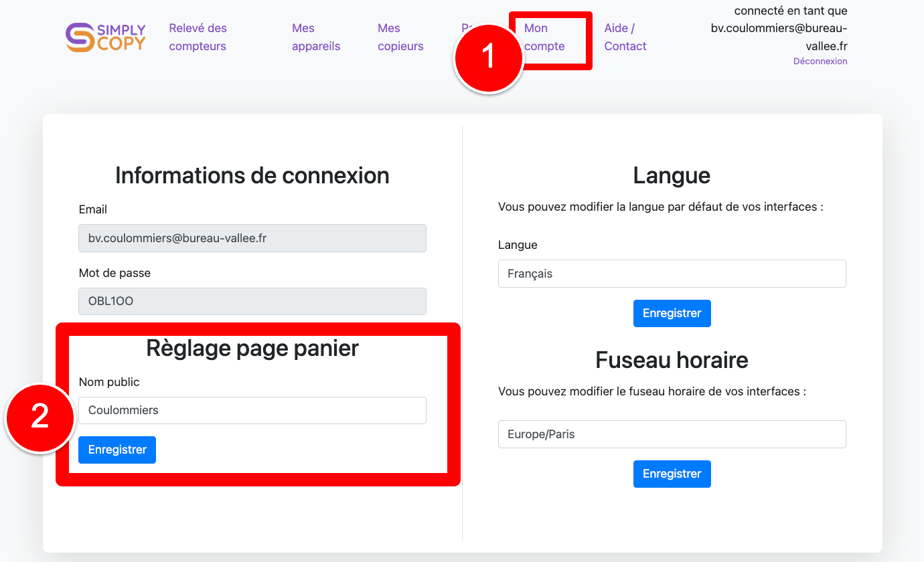Click the Simply Copy logo
Viewport: 924px width, 562px height.
tap(105, 37)
